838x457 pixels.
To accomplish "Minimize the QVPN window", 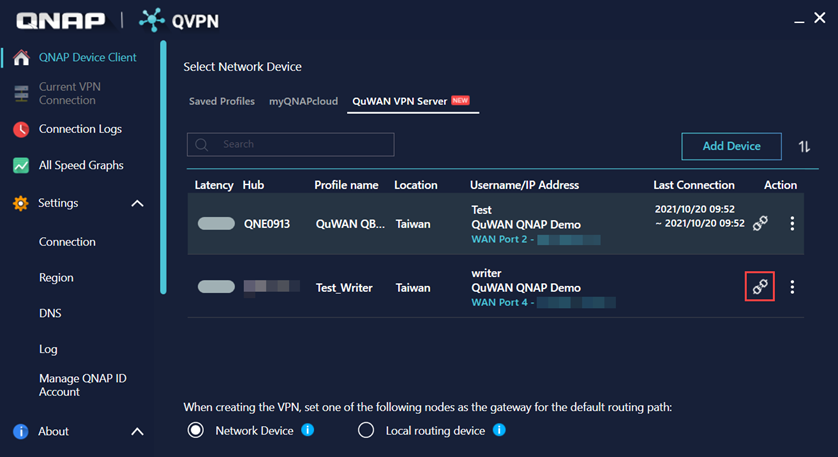I will click(x=799, y=21).
